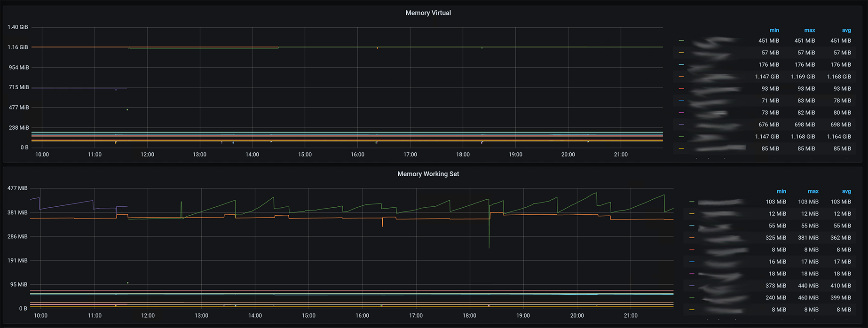This screenshot has width=868, height=328.
Task: Click the 325 MiB min value
Action: 776,238
